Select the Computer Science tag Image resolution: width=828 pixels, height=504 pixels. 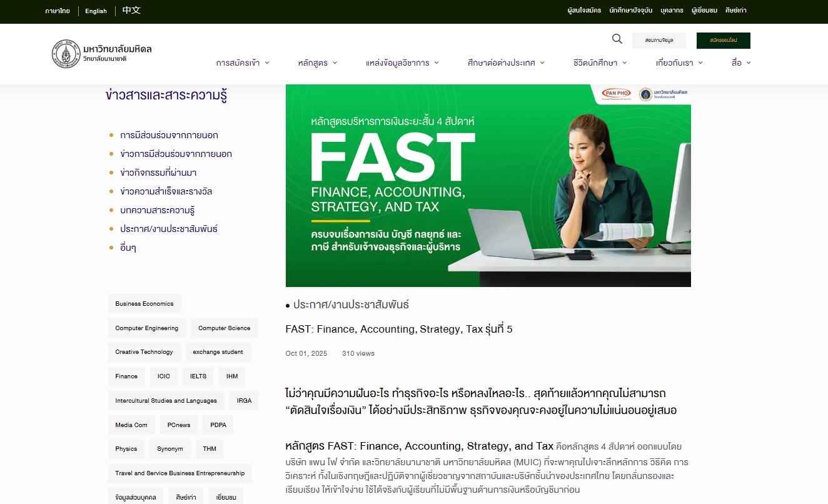click(225, 328)
